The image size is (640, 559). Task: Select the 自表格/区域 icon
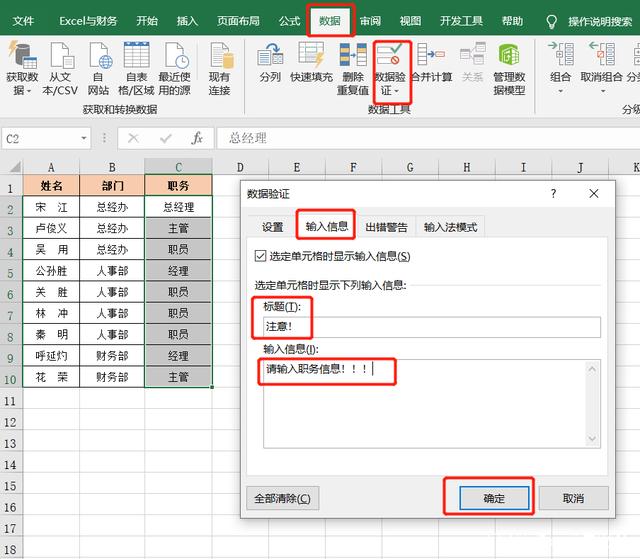click(x=136, y=54)
